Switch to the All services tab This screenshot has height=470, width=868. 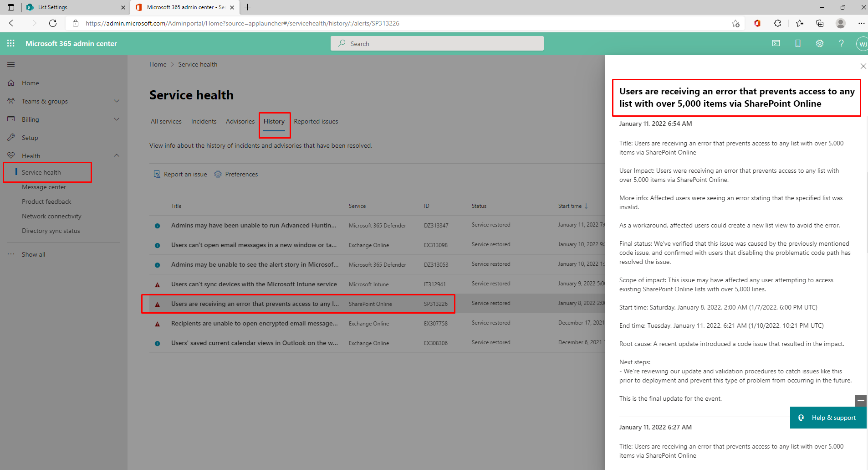click(x=166, y=121)
